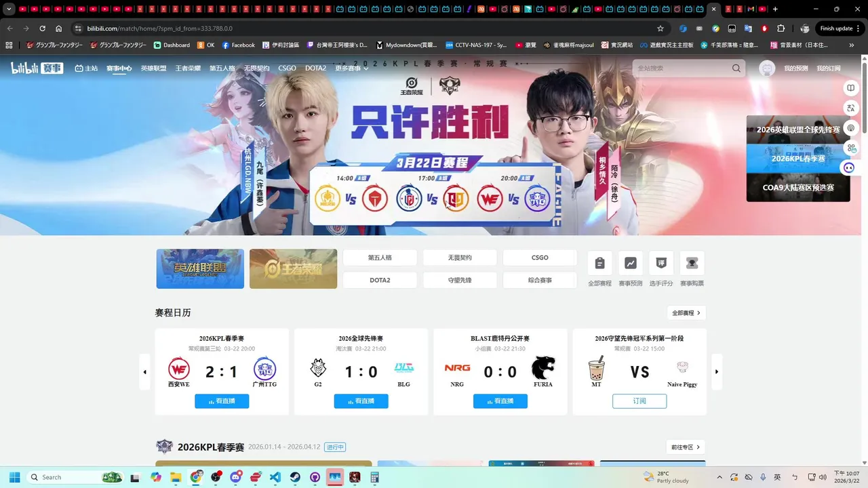This screenshot has height=488, width=868.
Task: Click 看直播 for NRG vs FURIA
Action: click(x=500, y=401)
